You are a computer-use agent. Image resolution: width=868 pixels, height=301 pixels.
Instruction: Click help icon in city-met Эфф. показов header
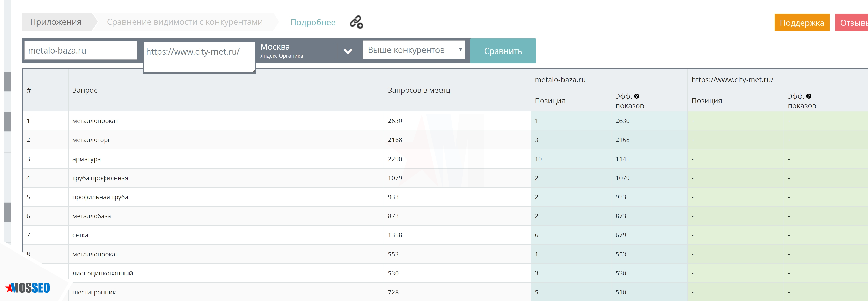tap(809, 96)
